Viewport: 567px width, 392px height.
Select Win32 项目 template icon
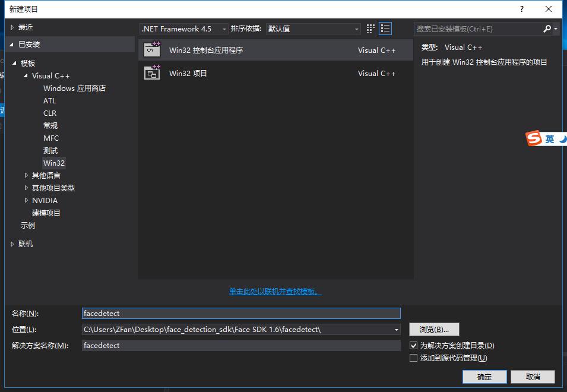tap(152, 72)
